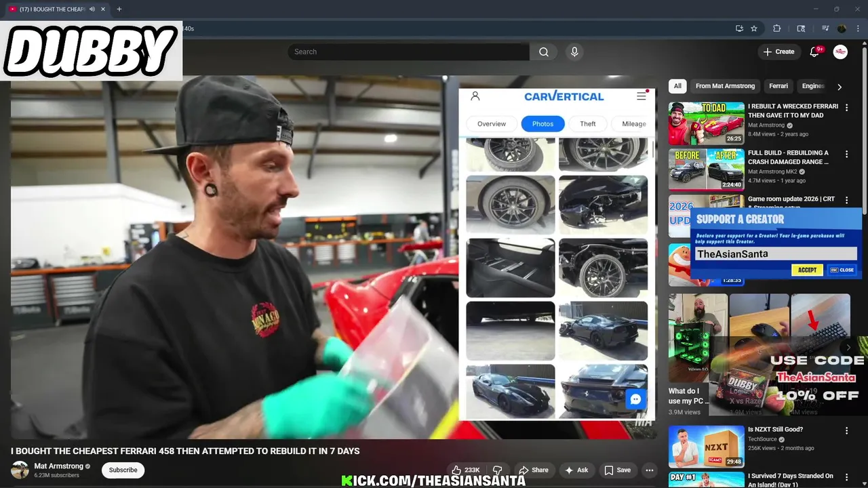Click '4.7M views • 1 year ago' text

(x=776, y=181)
